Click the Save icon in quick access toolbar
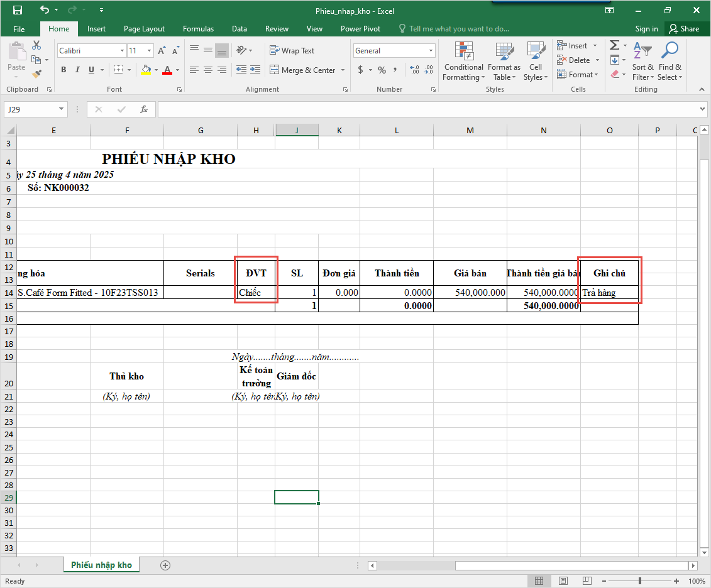This screenshot has width=711, height=588. (17, 10)
